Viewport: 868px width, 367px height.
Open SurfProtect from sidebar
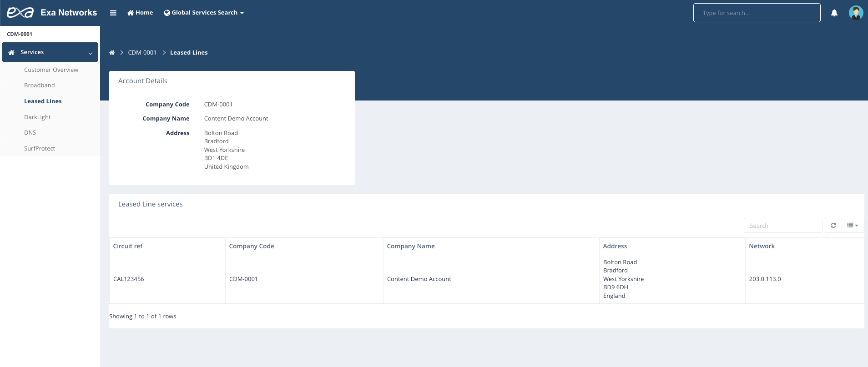(40, 149)
